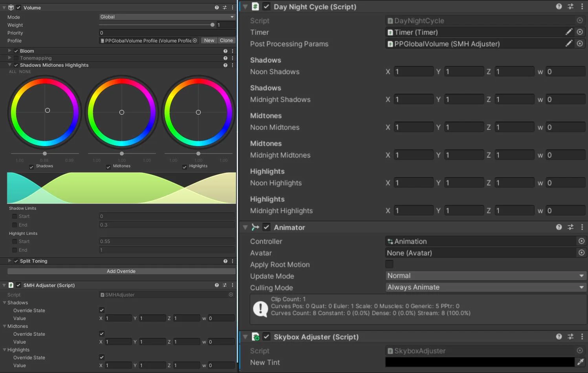Uncheck Shadows Override State in SMH Adjuster
Viewport: 588px width, 373px height.
click(101, 310)
